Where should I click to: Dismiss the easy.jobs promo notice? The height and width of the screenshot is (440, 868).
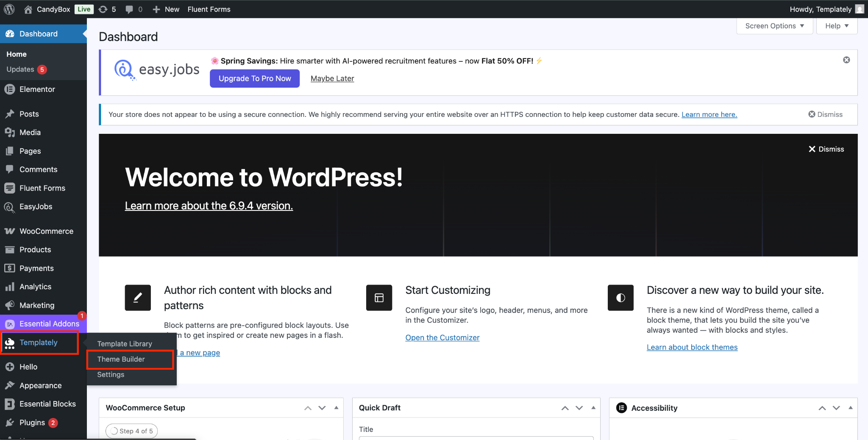846,60
